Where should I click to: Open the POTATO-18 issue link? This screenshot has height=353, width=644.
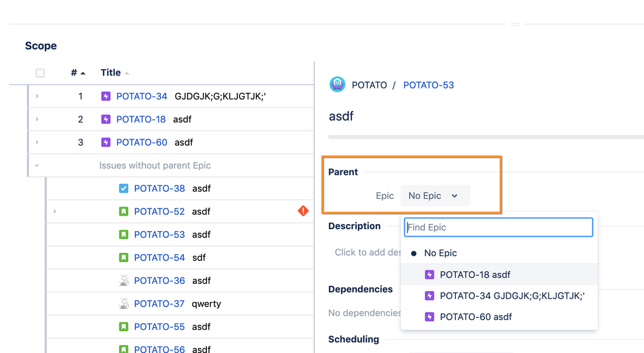pyautogui.click(x=141, y=119)
